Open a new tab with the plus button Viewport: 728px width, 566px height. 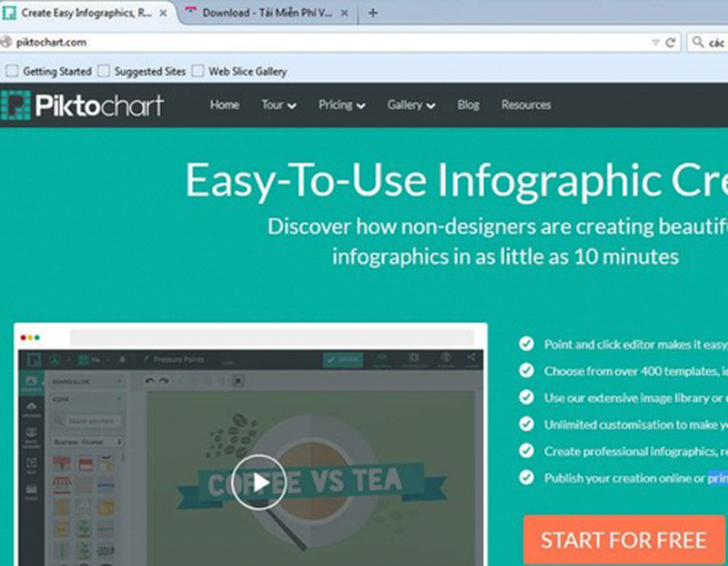coord(372,13)
